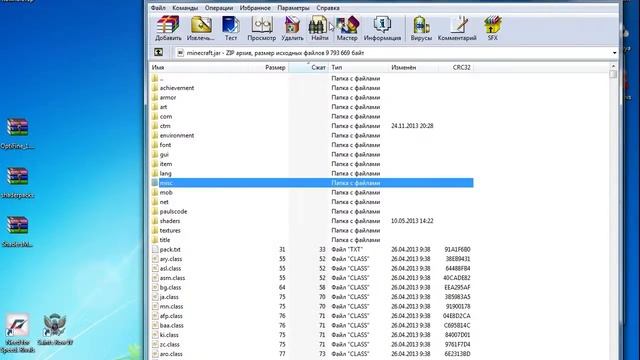Select the achievement folder icon
The height and width of the screenshot is (360, 640).
pos(155,88)
